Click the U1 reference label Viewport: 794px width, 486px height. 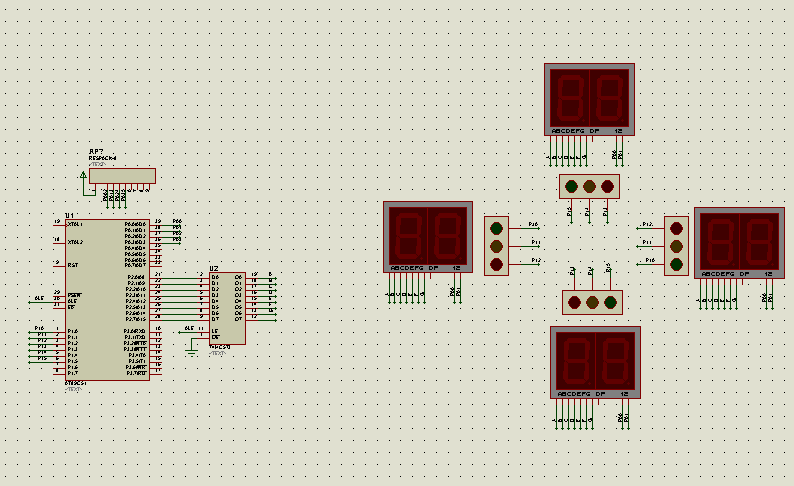(x=69, y=215)
